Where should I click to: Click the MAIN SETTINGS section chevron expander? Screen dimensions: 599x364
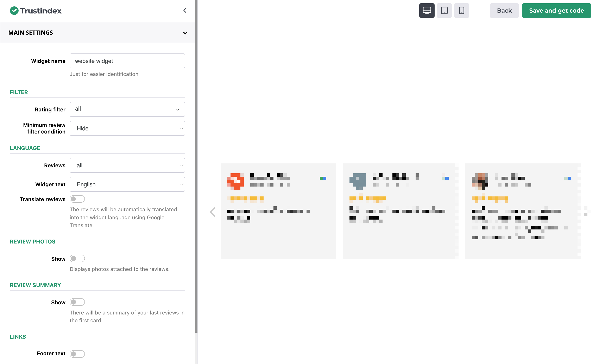(185, 32)
